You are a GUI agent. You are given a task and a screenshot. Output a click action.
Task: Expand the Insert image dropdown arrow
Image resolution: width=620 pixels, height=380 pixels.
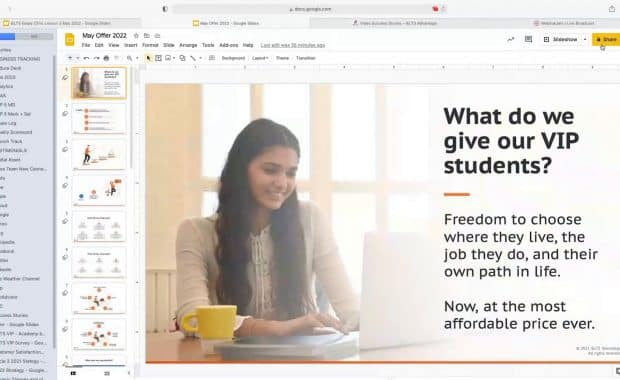(174, 58)
